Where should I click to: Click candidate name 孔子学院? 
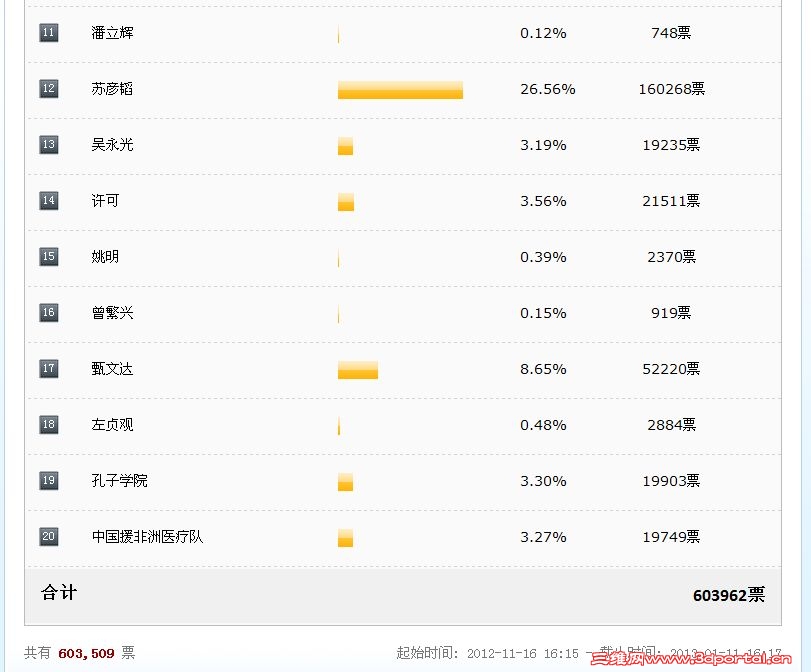pos(119,481)
